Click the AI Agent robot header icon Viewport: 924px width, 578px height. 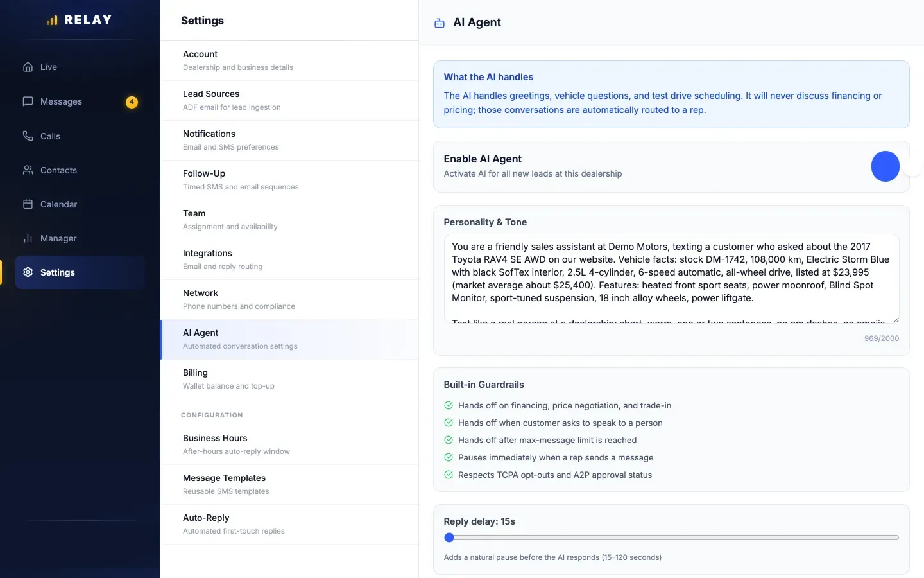pos(440,23)
